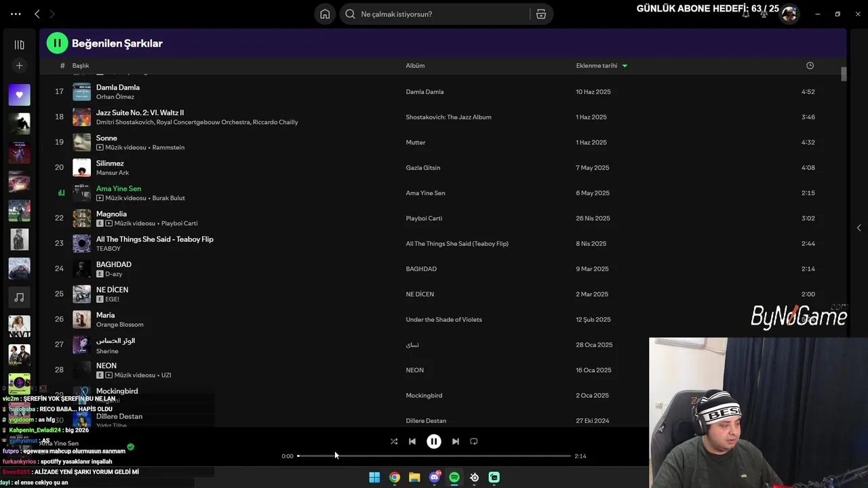Click date 26 Nis 2025 for Magnolia
This screenshot has width=868, height=488.
pyautogui.click(x=593, y=218)
